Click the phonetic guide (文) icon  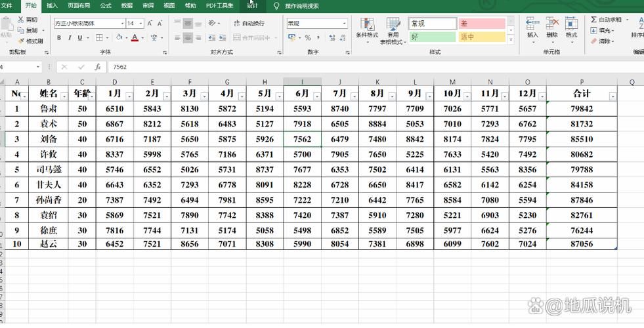click(x=154, y=38)
